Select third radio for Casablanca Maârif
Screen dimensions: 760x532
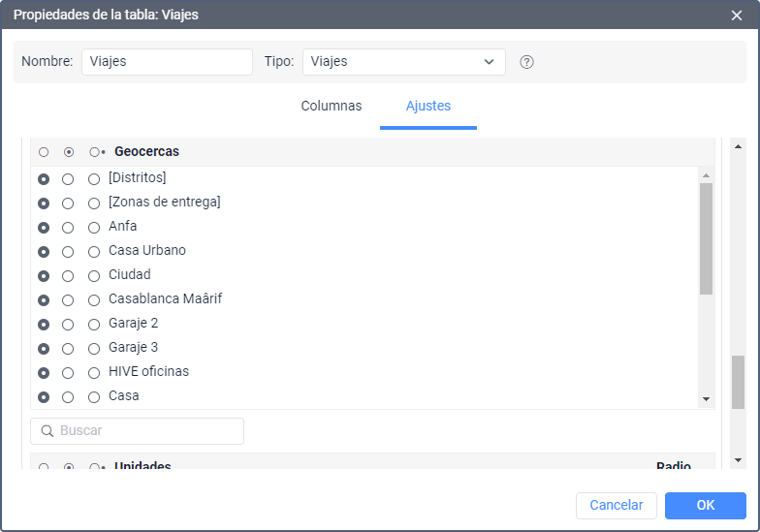(94, 300)
